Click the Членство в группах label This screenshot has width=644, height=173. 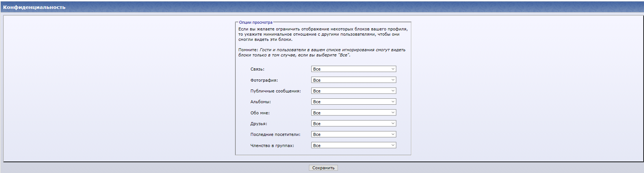272,146
